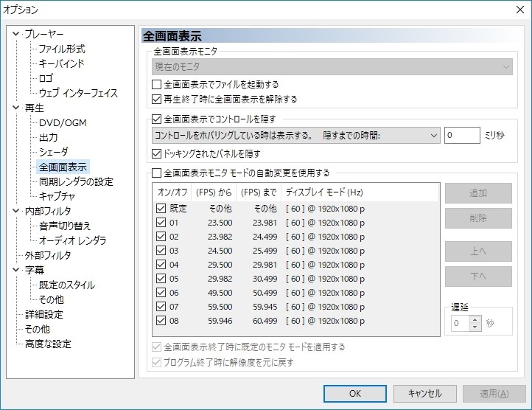Click the 下へ button
The width and height of the screenshot is (532, 410).
point(478,277)
